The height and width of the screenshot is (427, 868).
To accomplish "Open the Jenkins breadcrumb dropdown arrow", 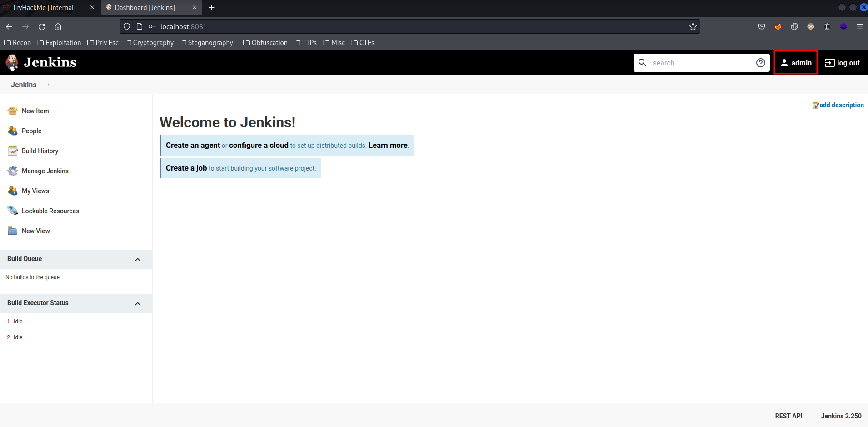I will [48, 85].
